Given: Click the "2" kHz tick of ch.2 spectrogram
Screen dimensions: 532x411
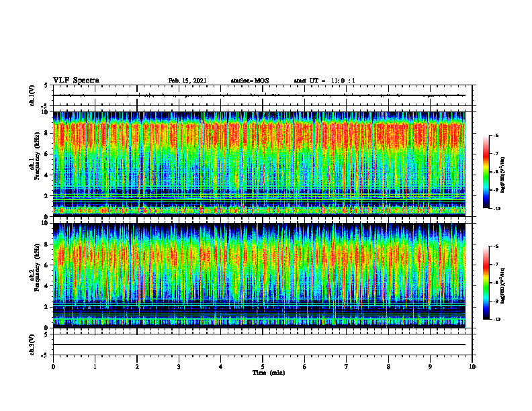Looking at the screenshot, I should pos(46,307).
